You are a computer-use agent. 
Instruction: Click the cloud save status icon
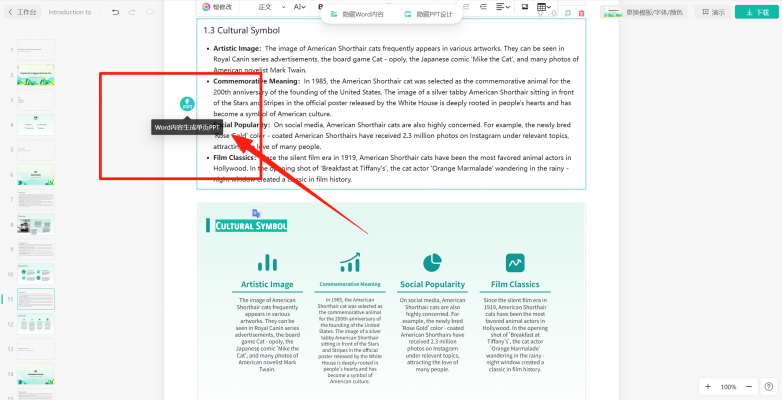point(151,12)
